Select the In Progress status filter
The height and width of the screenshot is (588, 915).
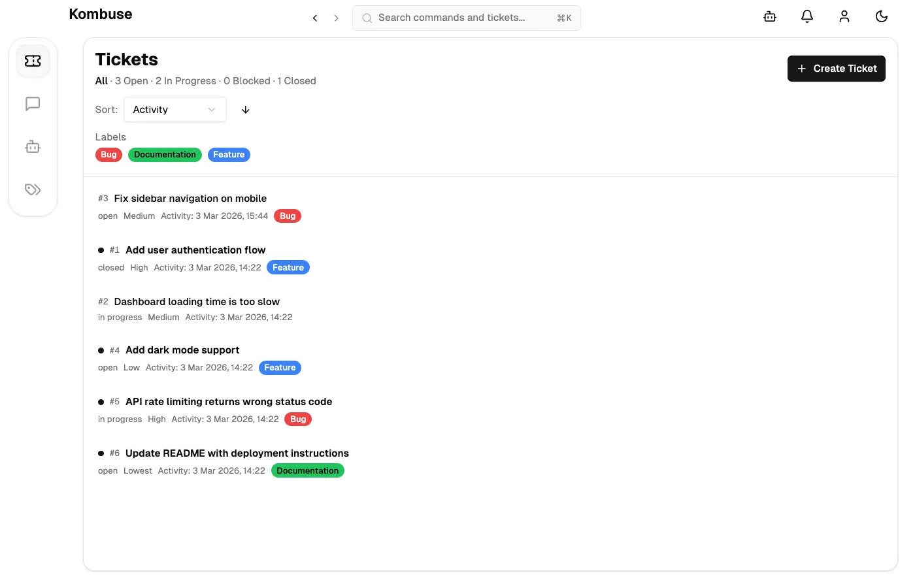(x=186, y=81)
